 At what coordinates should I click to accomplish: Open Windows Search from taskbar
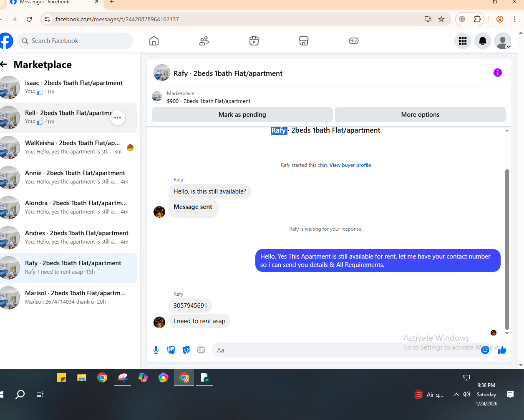tap(20, 395)
